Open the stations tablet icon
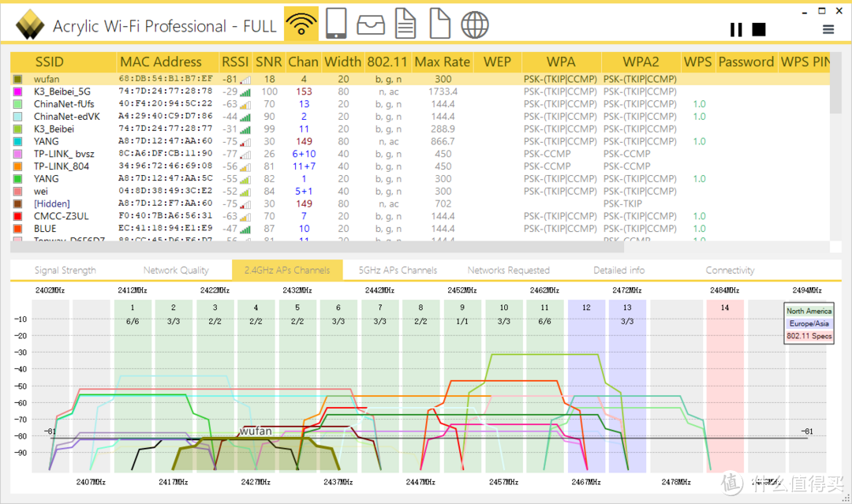 click(336, 24)
